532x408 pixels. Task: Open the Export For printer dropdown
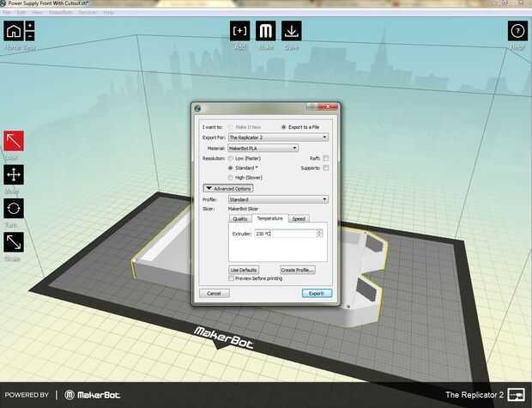point(278,137)
